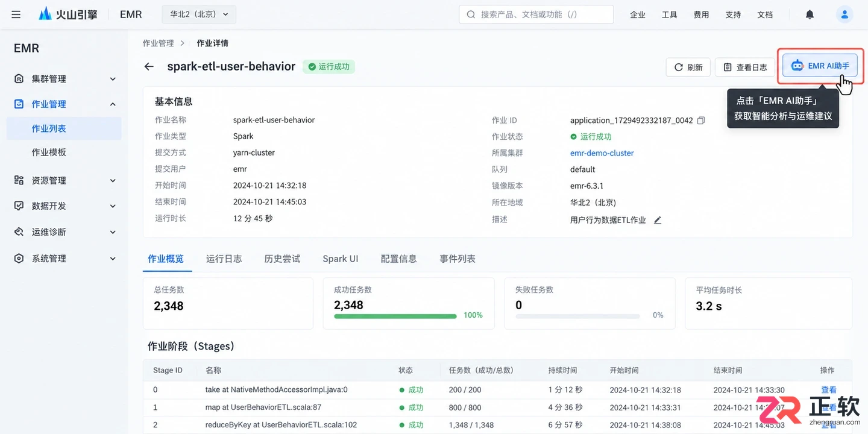Select 作业列表 in the sidebar
This screenshot has width=868, height=434.
tap(64, 128)
